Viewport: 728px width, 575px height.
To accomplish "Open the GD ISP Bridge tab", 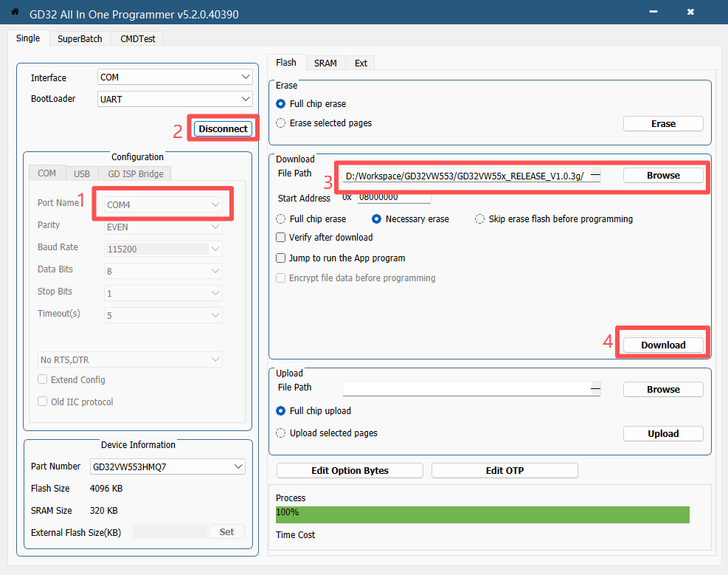I will click(x=136, y=173).
